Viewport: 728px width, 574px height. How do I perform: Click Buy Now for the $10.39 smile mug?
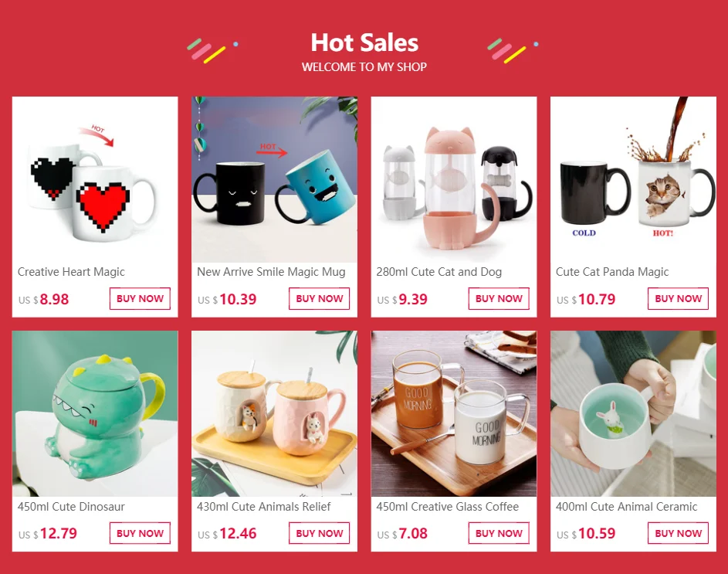click(320, 298)
